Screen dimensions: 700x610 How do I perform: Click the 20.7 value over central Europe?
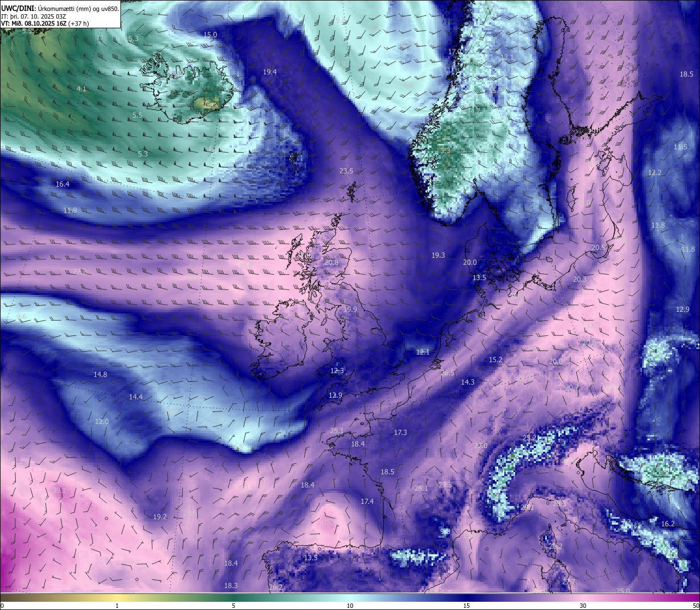pos(571,387)
